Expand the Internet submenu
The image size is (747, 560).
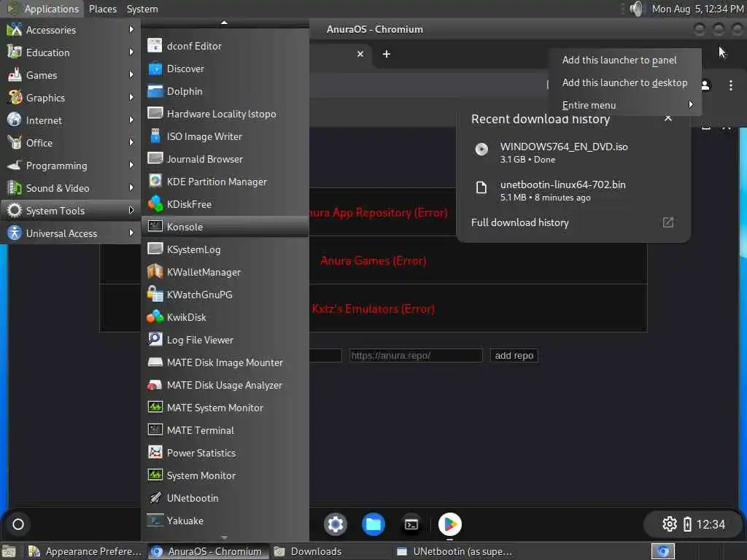click(71, 120)
